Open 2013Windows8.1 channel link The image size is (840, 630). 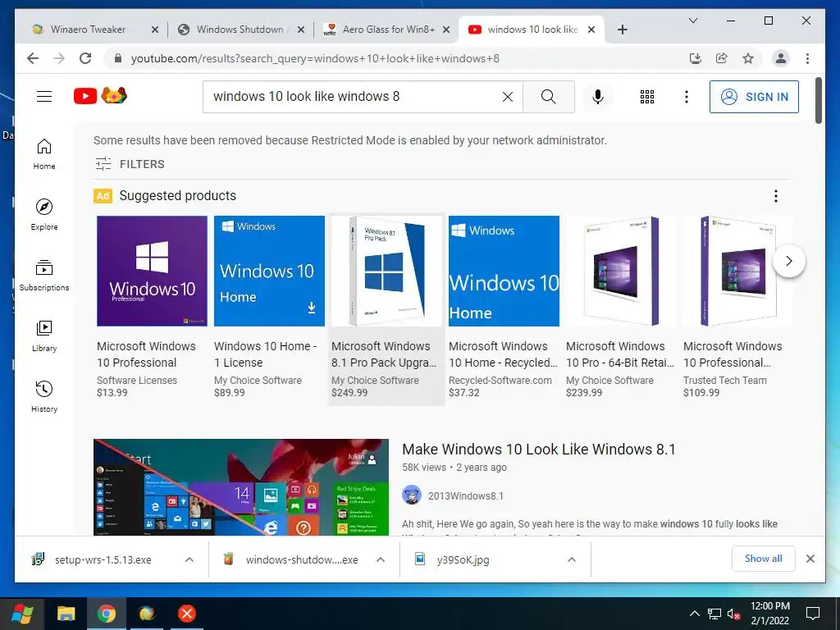click(466, 496)
